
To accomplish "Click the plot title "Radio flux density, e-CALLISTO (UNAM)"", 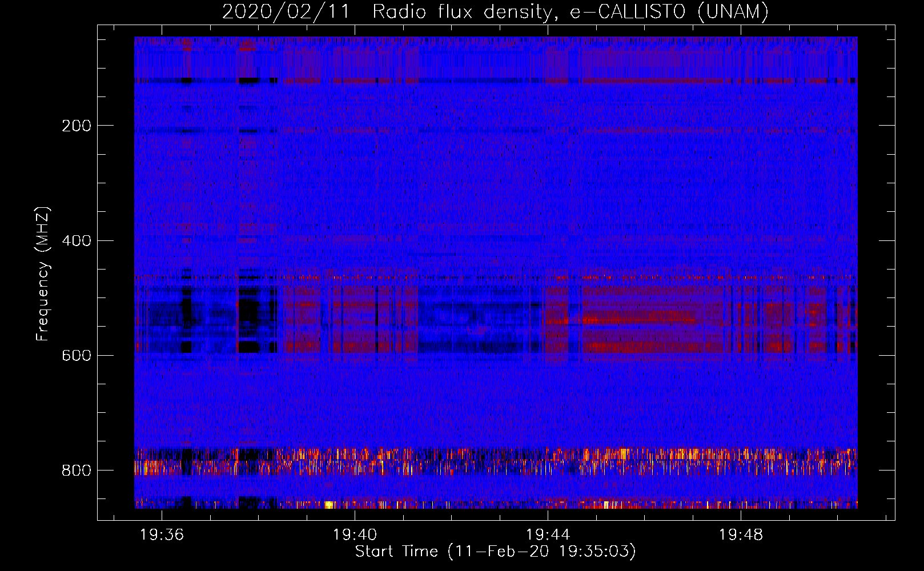I will [571, 11].
